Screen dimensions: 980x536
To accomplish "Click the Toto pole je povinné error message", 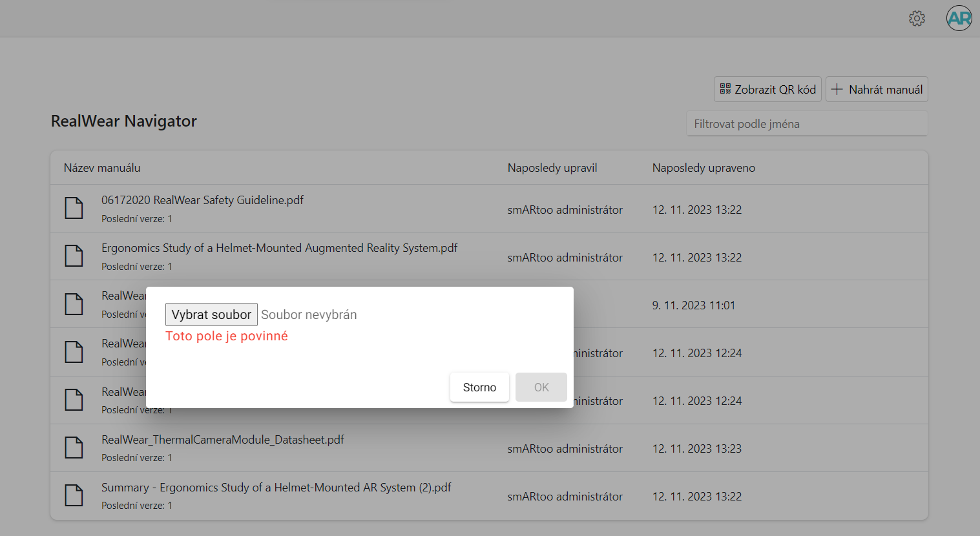I will tap(227, 336).
